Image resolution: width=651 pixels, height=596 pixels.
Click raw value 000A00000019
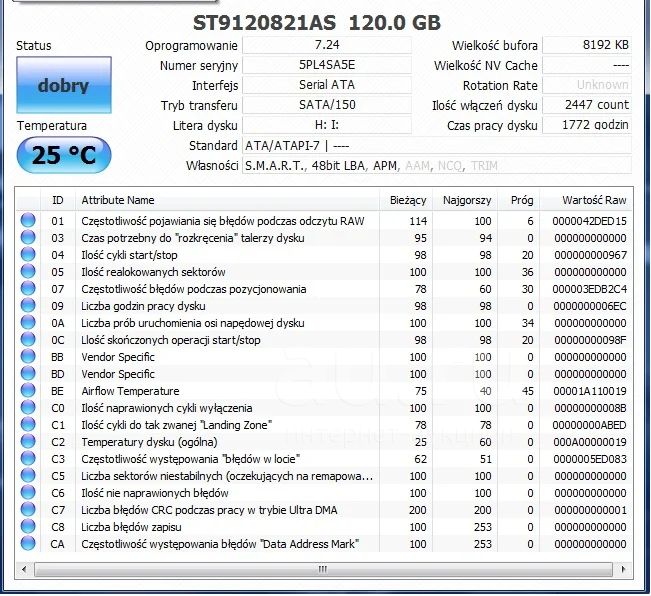(590, 442)
